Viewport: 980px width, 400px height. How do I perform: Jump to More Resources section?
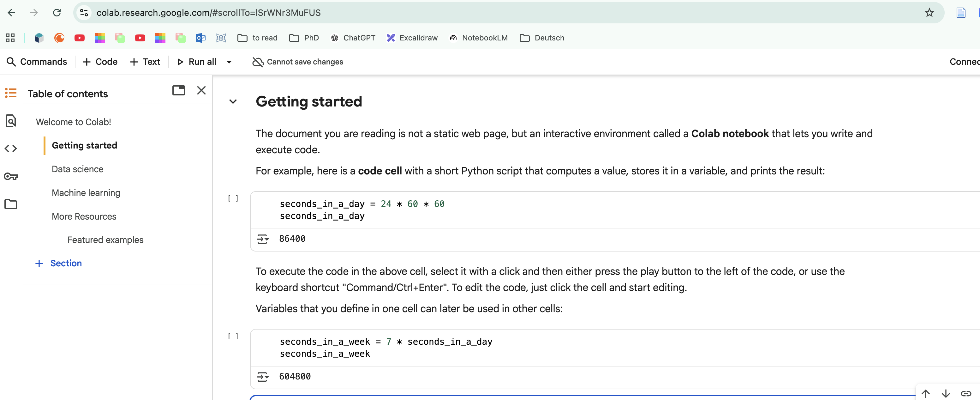(x=84, y=216)
